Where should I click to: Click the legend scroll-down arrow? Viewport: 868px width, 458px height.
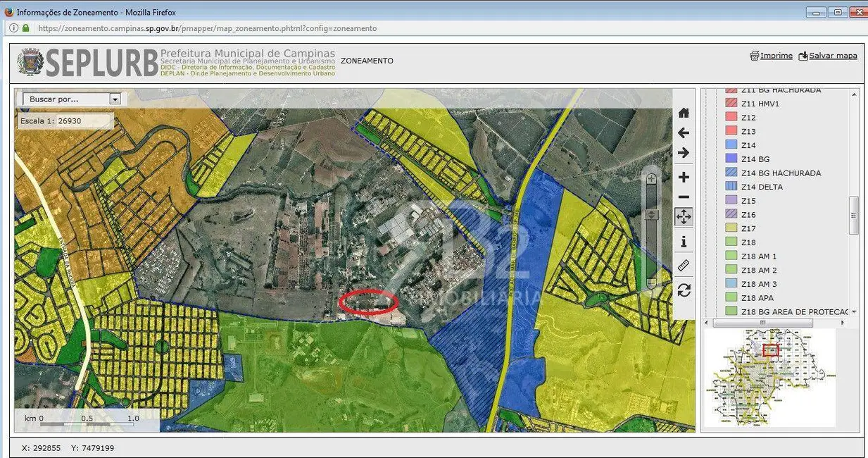click(x=854, y=311)
